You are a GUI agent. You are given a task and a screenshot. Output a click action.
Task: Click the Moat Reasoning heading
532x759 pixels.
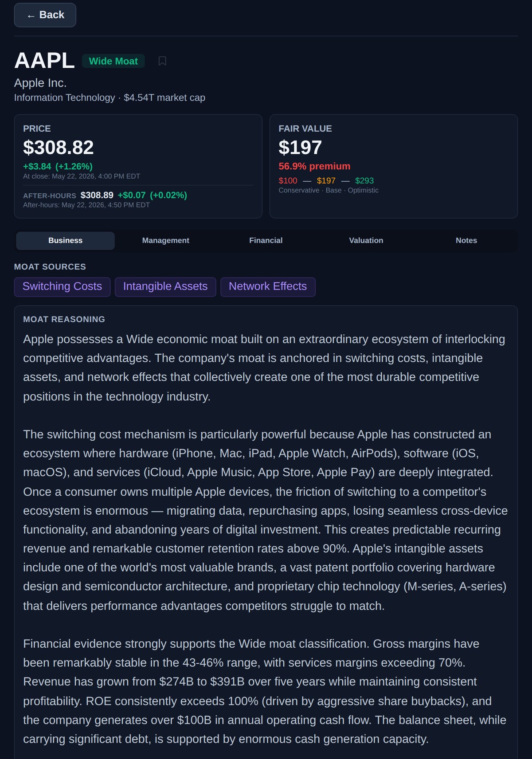[64, 319]
